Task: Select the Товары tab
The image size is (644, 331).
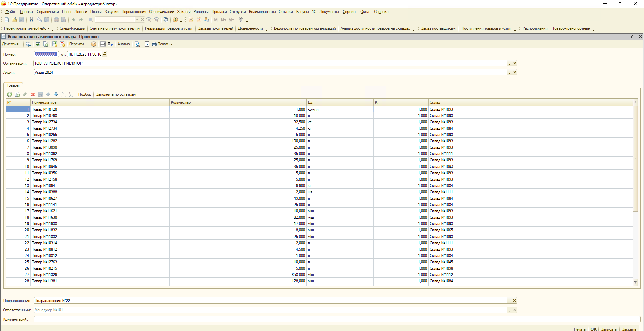Action: click(x=13, y=86)
